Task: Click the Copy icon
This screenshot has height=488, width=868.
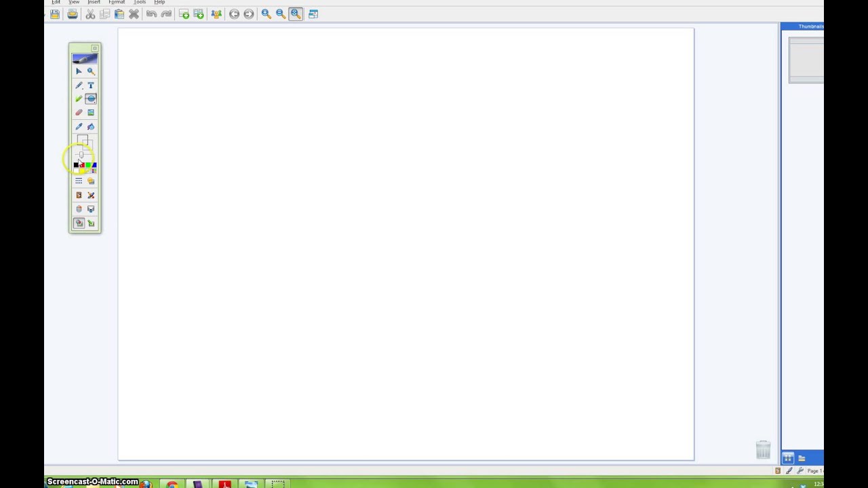Action: [104, 14]
